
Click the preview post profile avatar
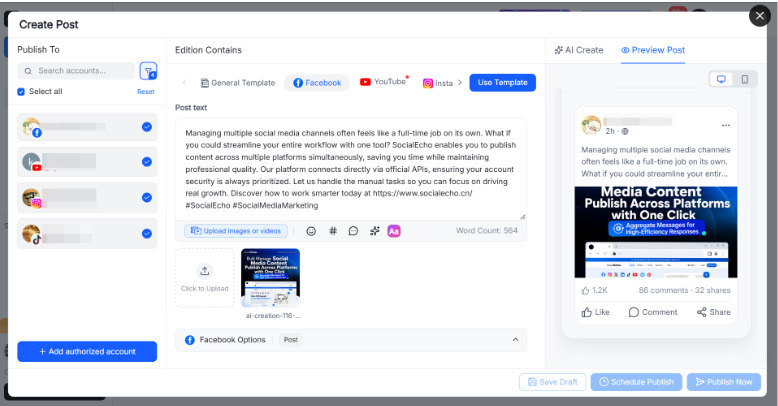pyautogui.click(x=591, y=125)
